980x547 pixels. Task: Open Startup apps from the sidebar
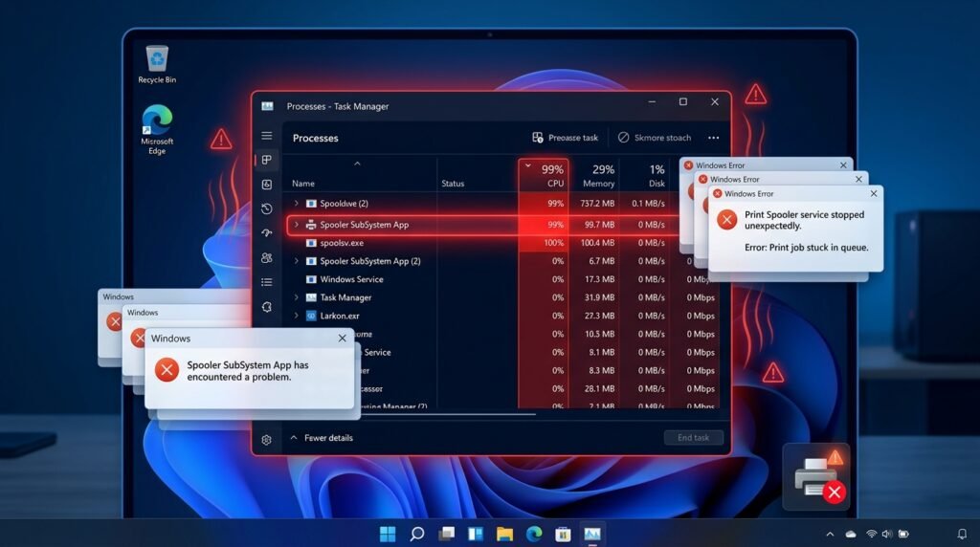pos(267,233)
